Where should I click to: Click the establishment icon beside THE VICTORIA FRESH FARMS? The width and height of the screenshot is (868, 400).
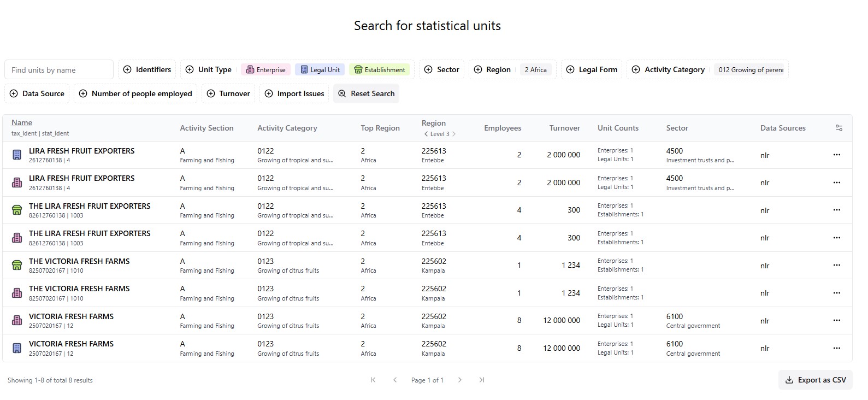(17, 266)
